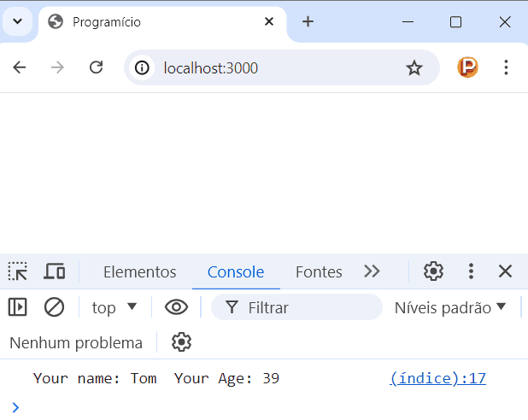Bookmark this page with star icon
This screenshot has height=420, width=528.
pos(414,68)
